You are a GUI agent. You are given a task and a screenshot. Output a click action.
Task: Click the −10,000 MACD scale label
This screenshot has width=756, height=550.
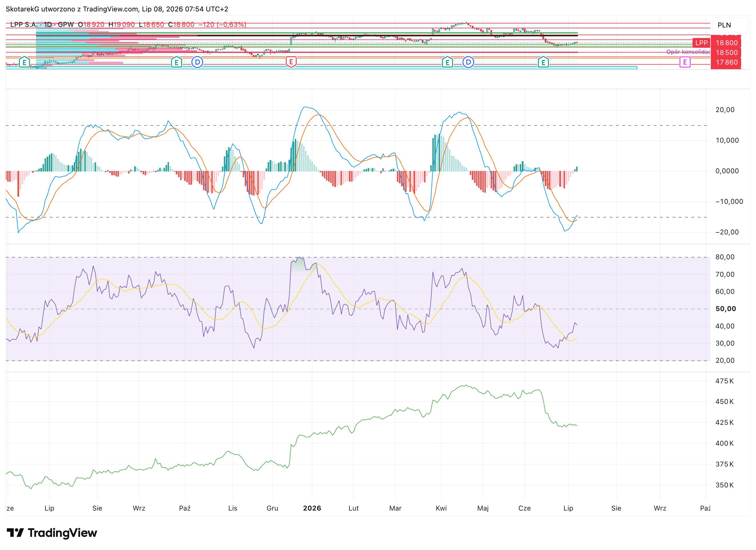(729, 202)
